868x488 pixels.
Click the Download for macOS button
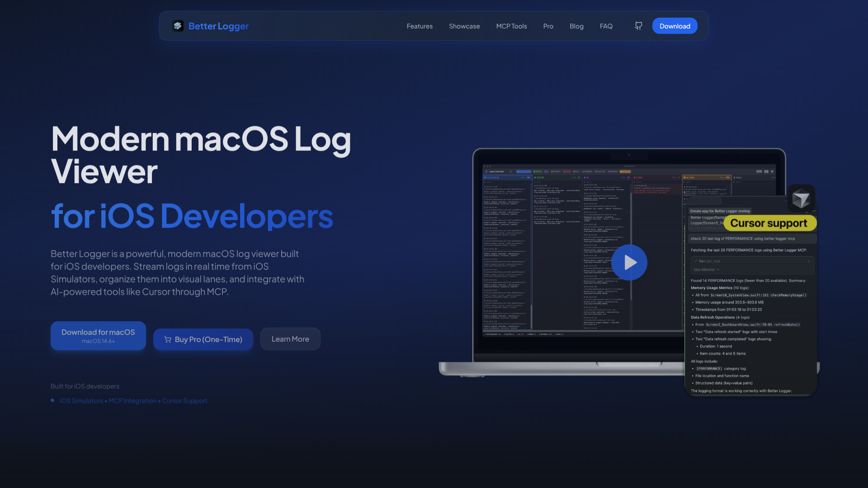(98, 335)
